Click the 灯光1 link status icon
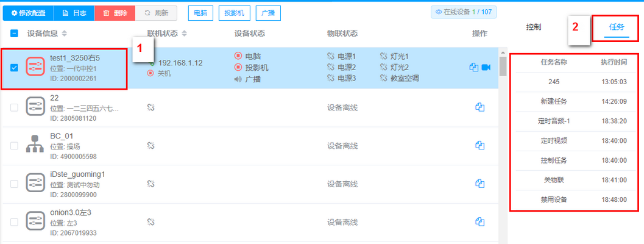This screenshot has height=244, width=644. [x=384, y=56]
